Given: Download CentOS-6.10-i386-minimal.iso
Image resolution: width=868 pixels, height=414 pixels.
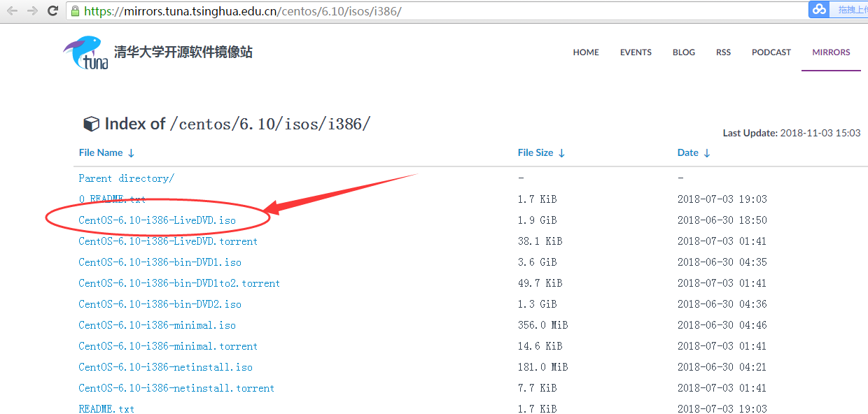Looking at the screenshot, I should 157,325.
